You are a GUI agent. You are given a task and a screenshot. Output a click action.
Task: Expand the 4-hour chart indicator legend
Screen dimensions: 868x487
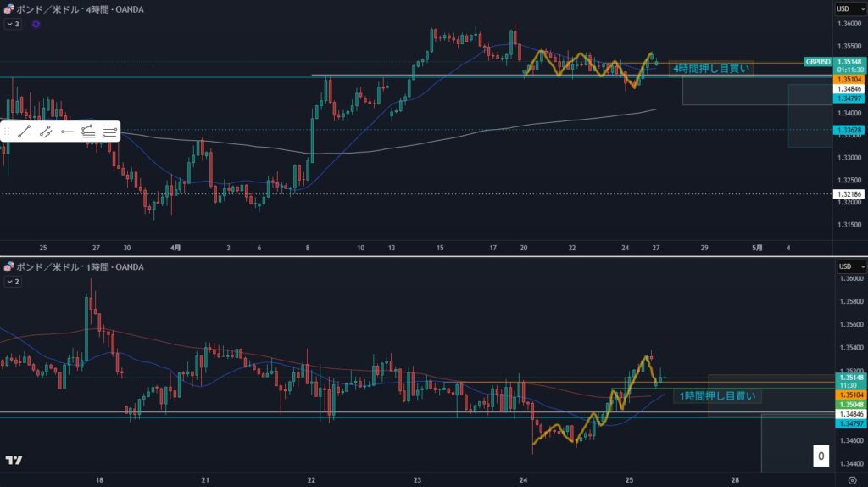pyautogui.click(x=13, y=25)
